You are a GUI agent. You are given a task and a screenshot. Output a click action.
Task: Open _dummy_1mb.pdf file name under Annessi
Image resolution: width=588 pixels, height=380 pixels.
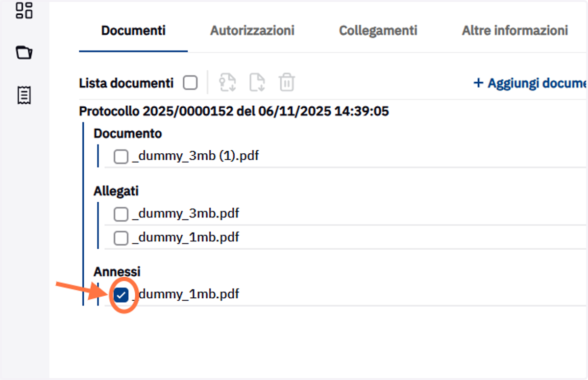(186, 294)
